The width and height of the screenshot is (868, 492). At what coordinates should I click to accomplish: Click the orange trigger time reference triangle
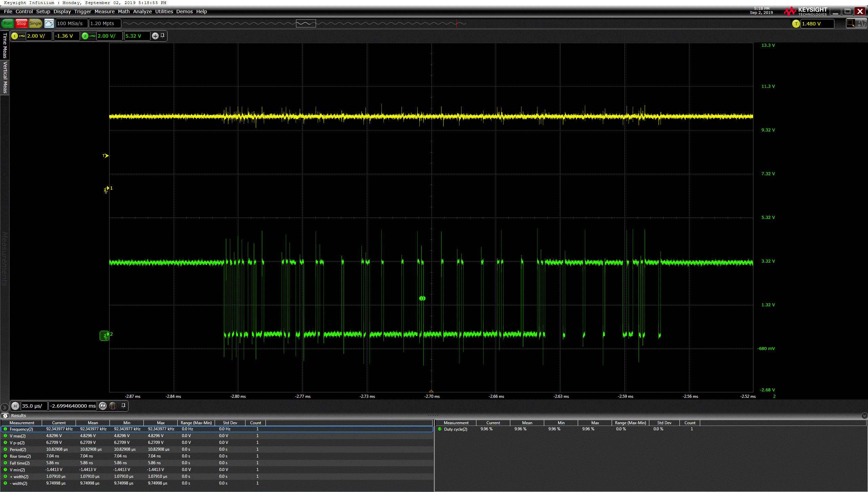pyautogui.click(x=431, y=391)
